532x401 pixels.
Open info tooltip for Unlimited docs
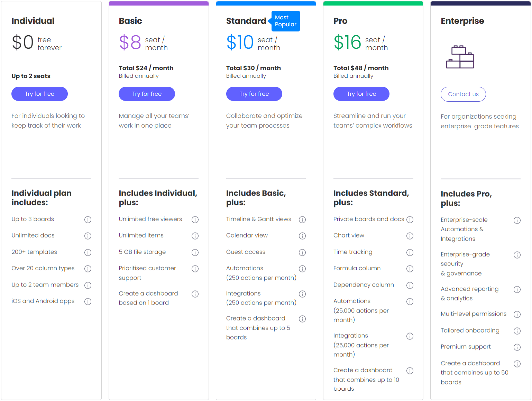88,236
